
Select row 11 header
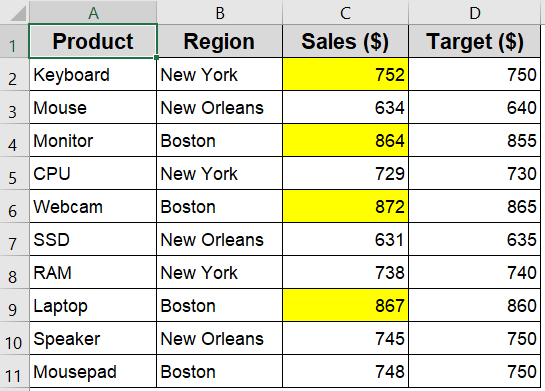coord(14,371)
